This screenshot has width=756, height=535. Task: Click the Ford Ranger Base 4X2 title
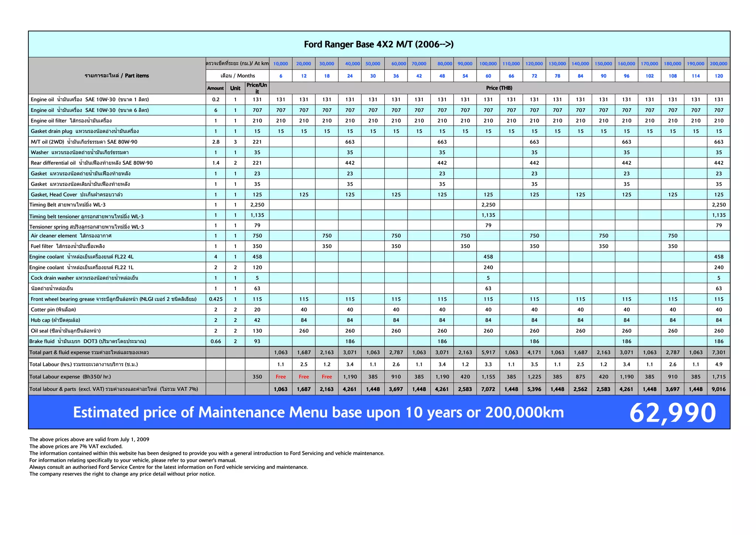(x=379, y=44)
